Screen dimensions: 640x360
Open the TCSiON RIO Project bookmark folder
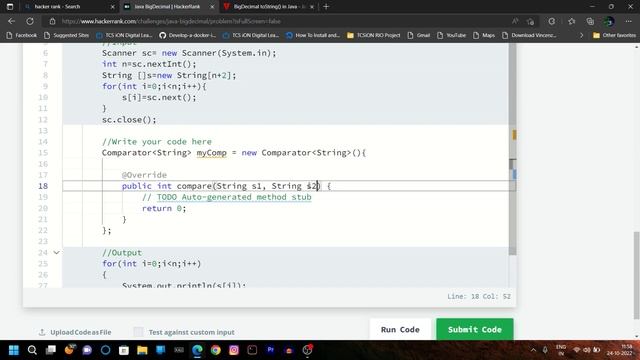click(x=373, y=35)
